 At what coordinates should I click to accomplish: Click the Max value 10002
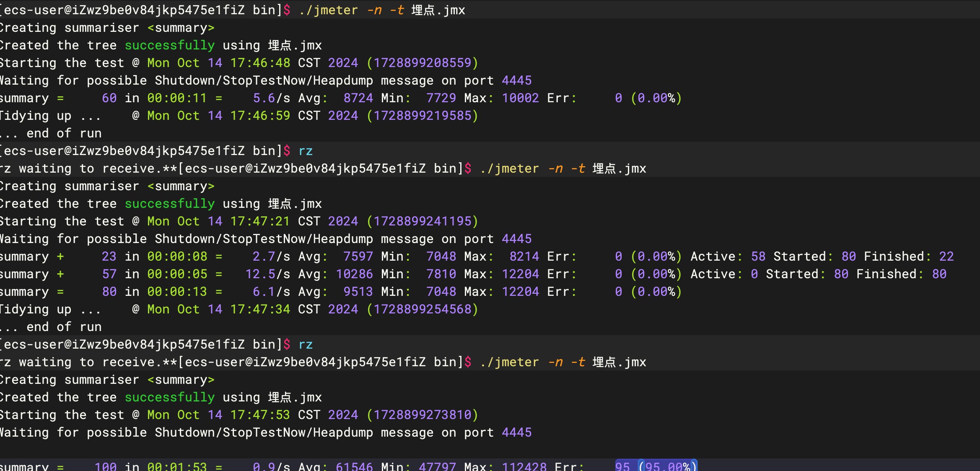[x=520, y=98]
